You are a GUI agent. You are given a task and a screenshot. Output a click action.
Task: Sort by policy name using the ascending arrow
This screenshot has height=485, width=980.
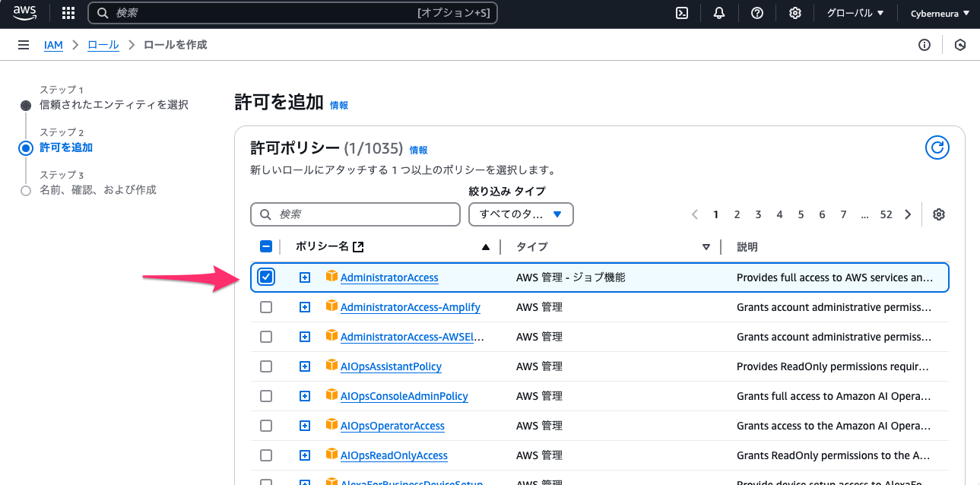[x=486, y=247]
